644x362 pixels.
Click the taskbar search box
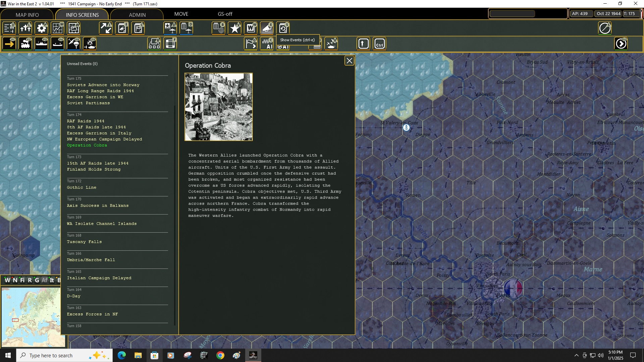[64, 355]
